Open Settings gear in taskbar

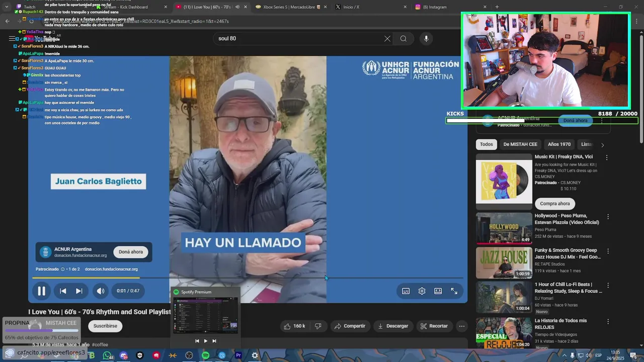click(x=255, y=355)
